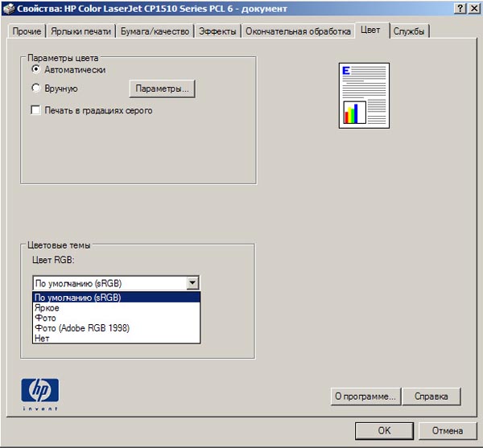The width and height of the screenshot is (483, 448).
Task: Select the Автоматически radio button
Action: pyautogui.click(x=36, y=69)
